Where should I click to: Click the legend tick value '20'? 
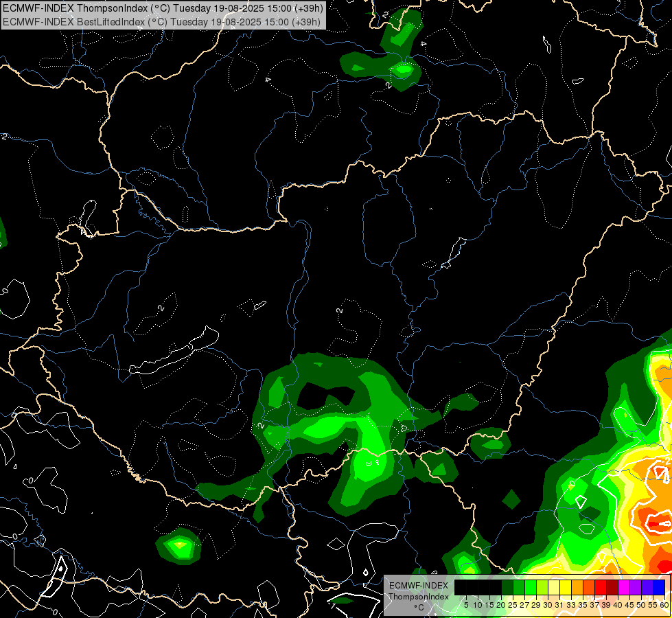501,605
